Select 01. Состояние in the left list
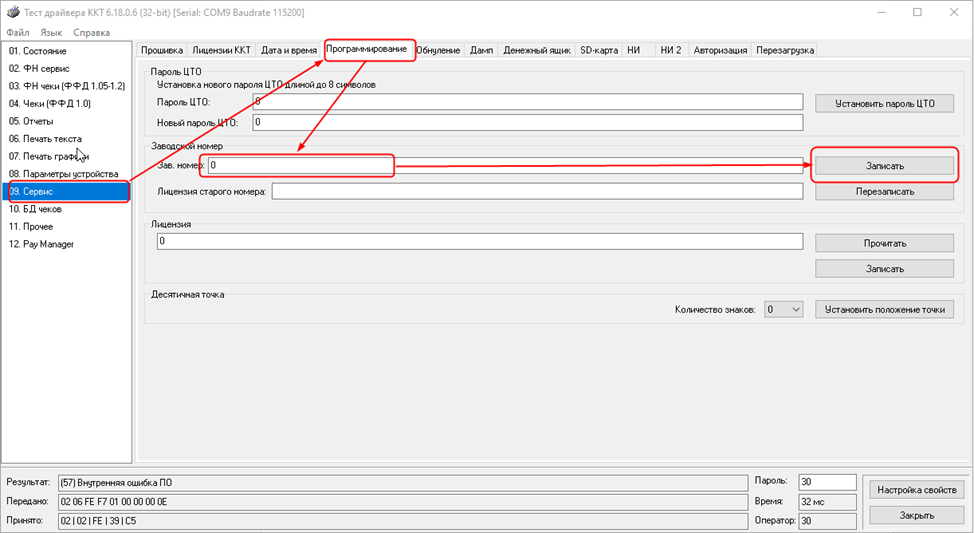This screenshot has height=533, width=974. click(38, 50)
